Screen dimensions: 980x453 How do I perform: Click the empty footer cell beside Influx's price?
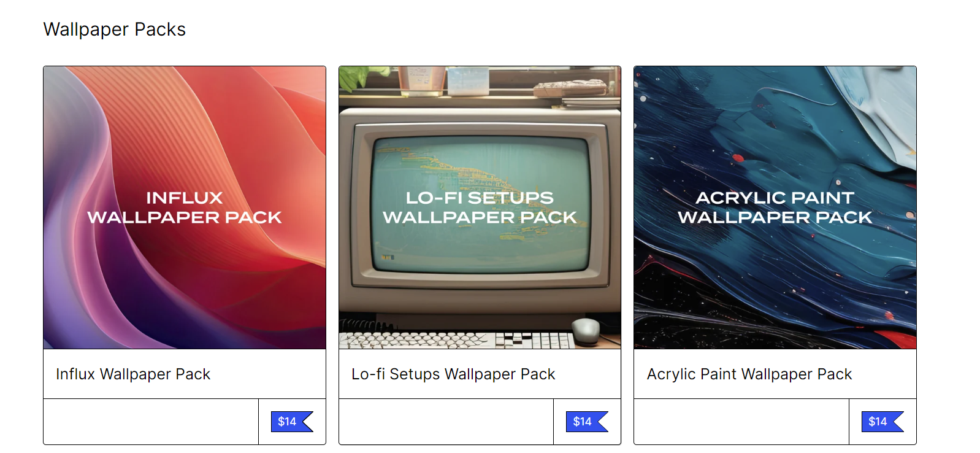point(151,422)
